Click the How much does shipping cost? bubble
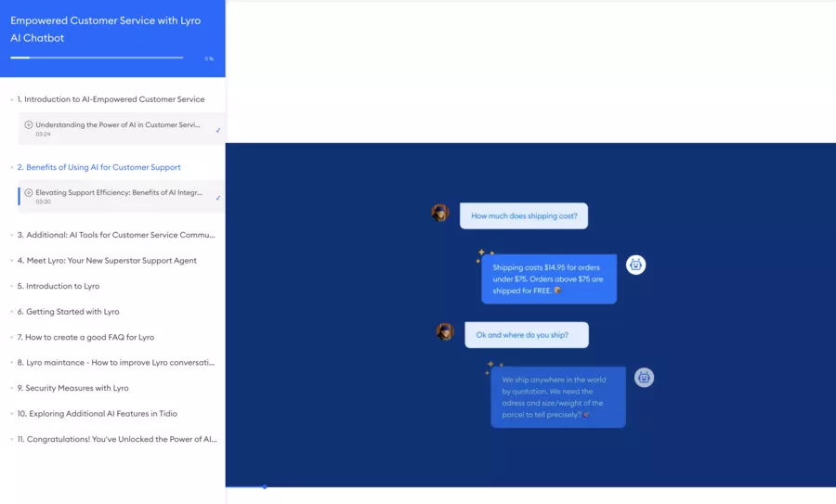The height and width of the screenshot is (504, 836). (x=524, y=215)
